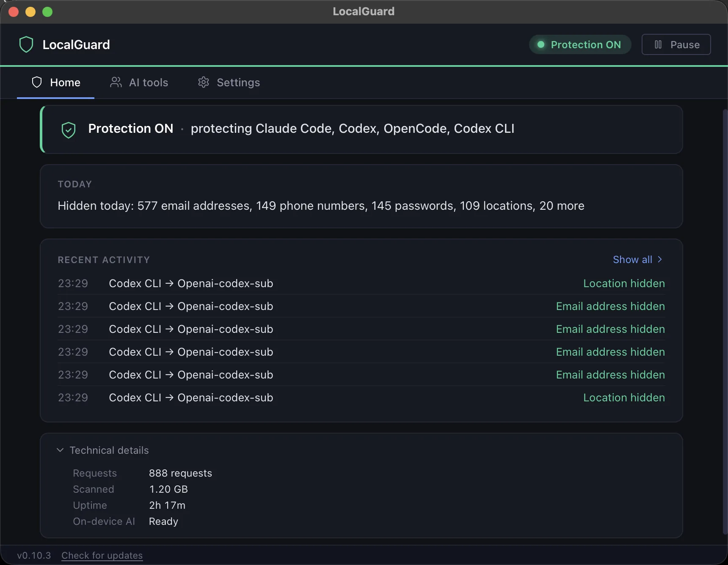Click the Uptime label in Technical details
The height and width of the screenshot is (565, 728).
90,505
